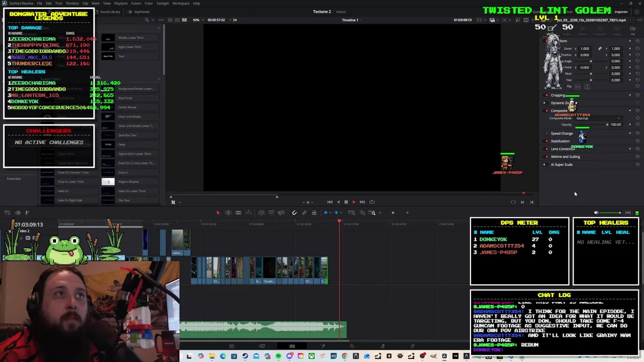Open the Color page icon
The image size is (644, 362).
tap(352, 346)
